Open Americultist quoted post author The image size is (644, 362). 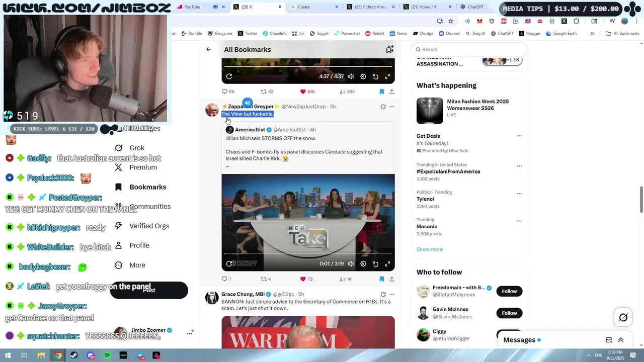(250, 130)
